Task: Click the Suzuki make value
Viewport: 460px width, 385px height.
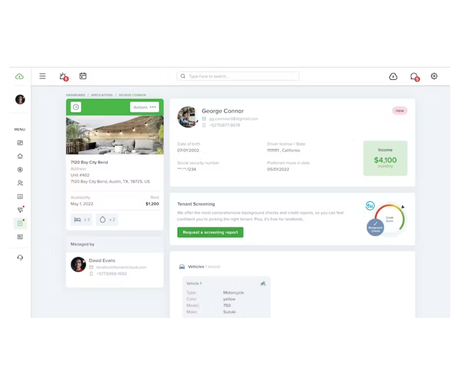Action: click(x=229, y=312)
